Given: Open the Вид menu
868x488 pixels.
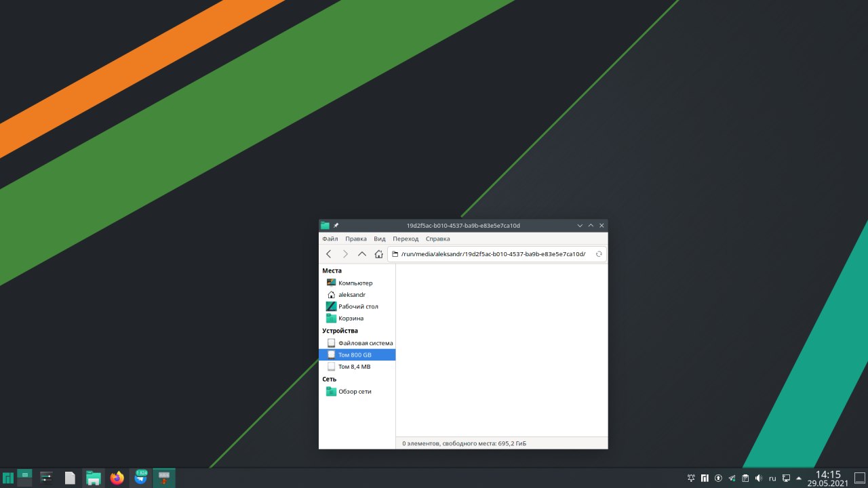Looking at the screenshot, I should pos(380,239).
